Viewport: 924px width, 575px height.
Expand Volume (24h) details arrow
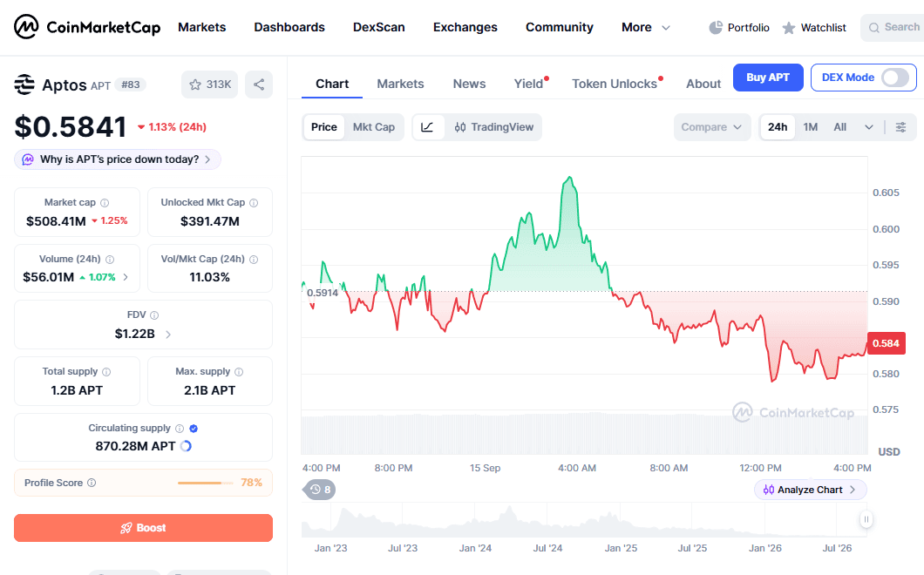pyautogui.click(x=126, y=277)
